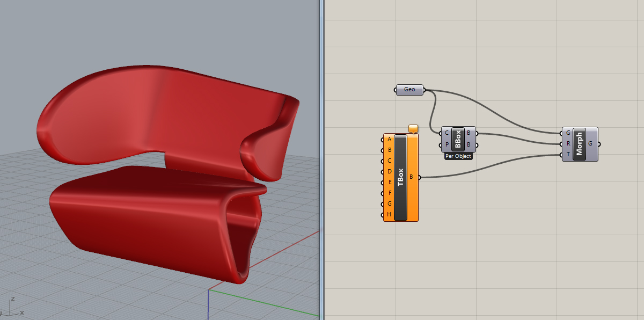Click the TBox component name bar
The height and width of the screenshot is (320, 644).
coord(400,177)
